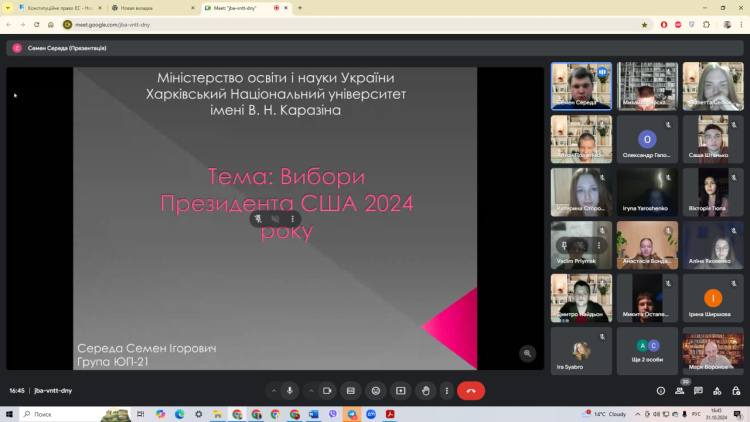Open the 'Ще 2 особи' tile
Screen dimensions: 750x422
coord(647,351)
